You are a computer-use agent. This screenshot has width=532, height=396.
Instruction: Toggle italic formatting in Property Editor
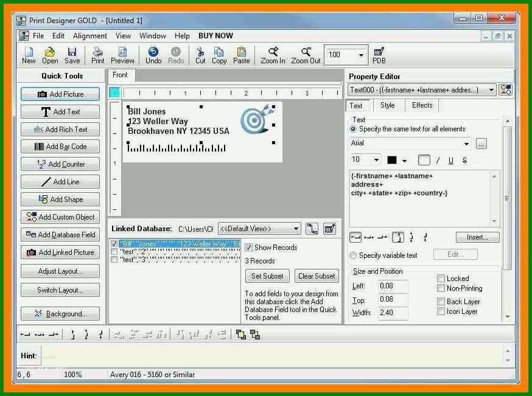point(438,161)
